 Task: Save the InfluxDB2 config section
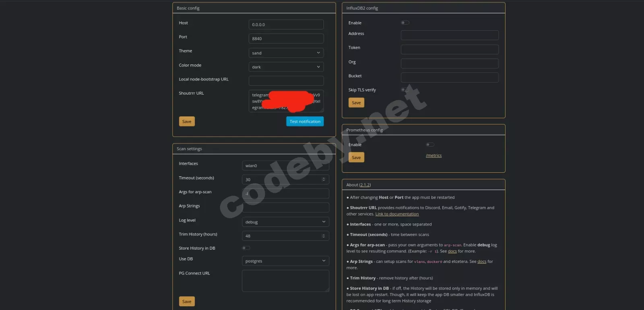pos(356,103)
